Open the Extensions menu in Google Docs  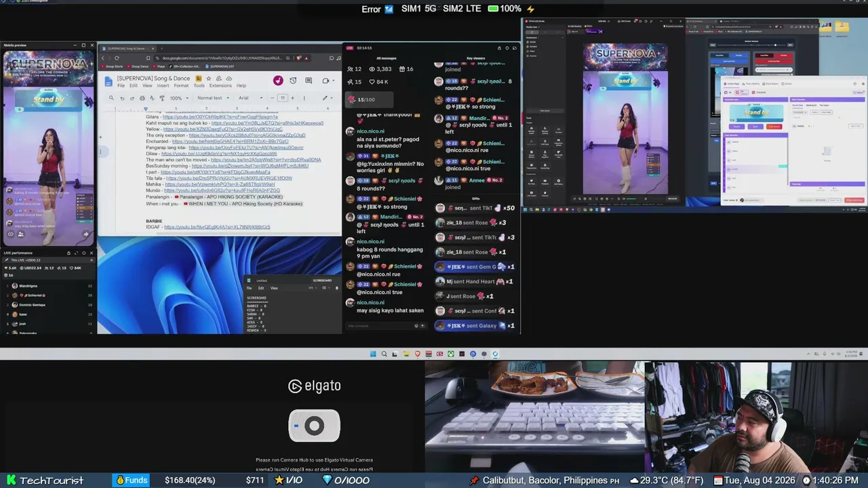tap(220, 85)
